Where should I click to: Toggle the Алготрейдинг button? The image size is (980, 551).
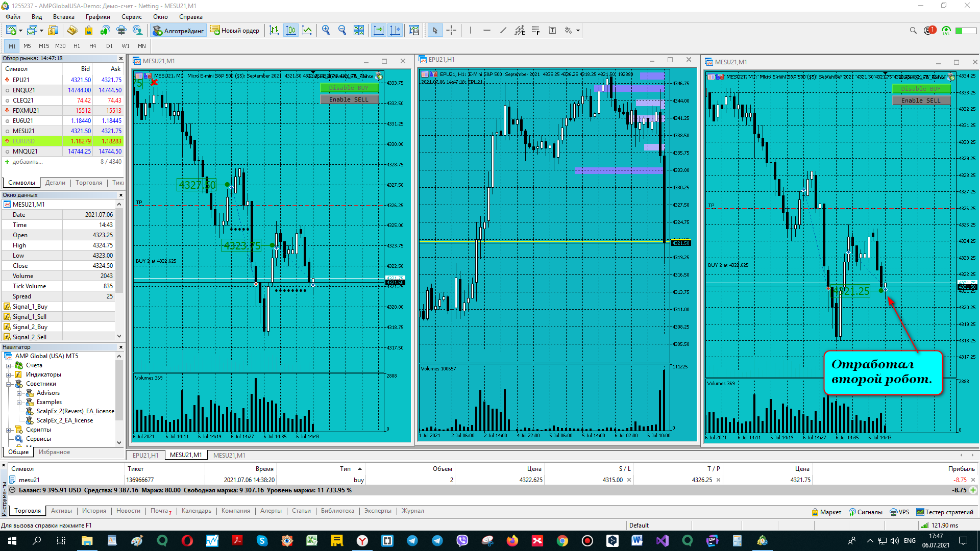pyautogui.click(x=179, y=31)
